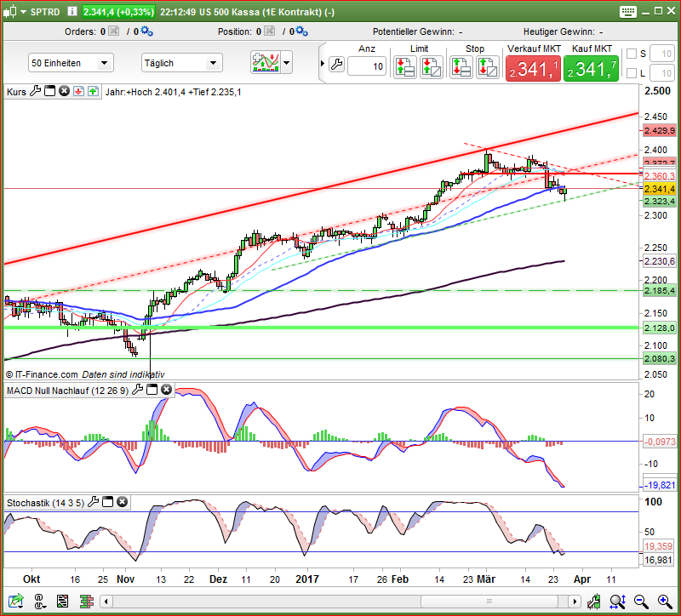
Task: Enable the S checkbox
Action: click(632, 54)
